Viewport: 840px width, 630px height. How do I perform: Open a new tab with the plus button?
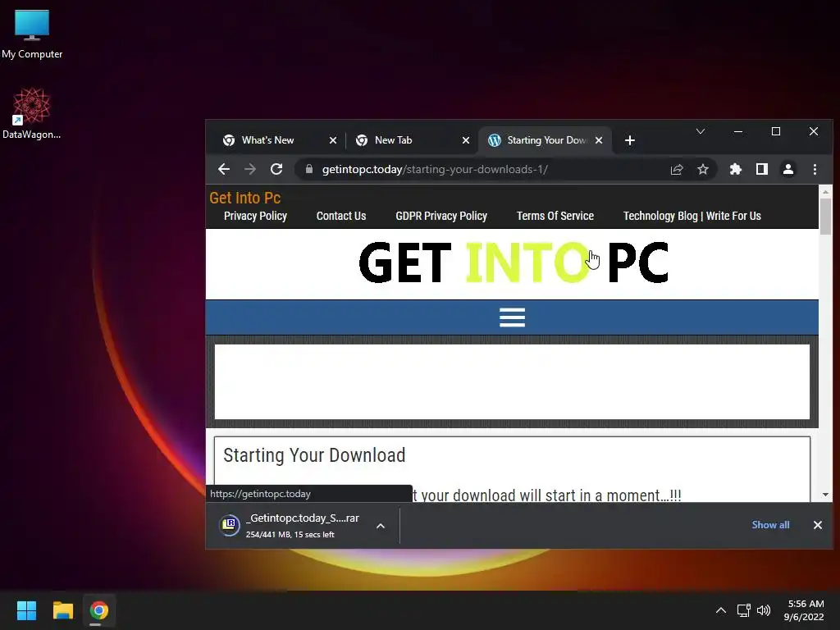tap(630, 140)
